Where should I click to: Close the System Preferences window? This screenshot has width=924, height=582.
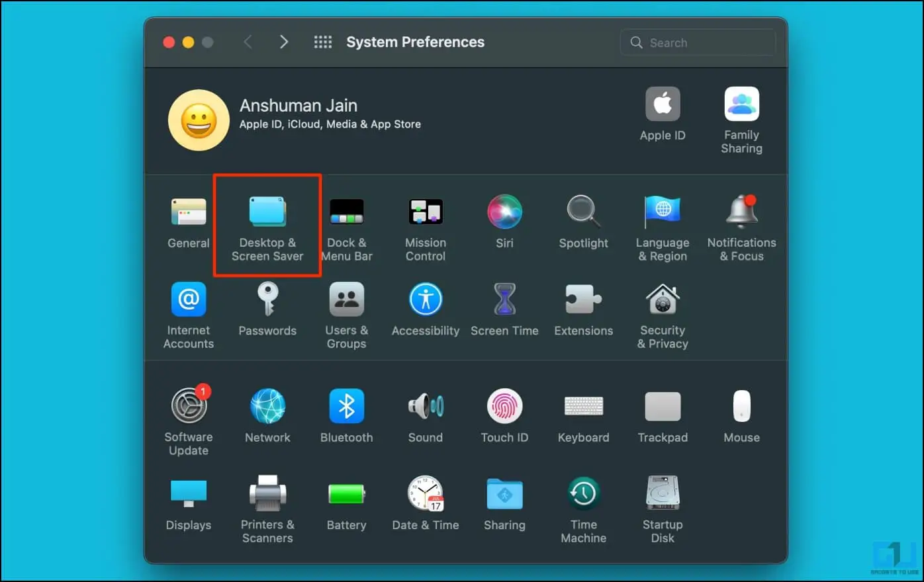pyautogui.click(x=169, y=42)
